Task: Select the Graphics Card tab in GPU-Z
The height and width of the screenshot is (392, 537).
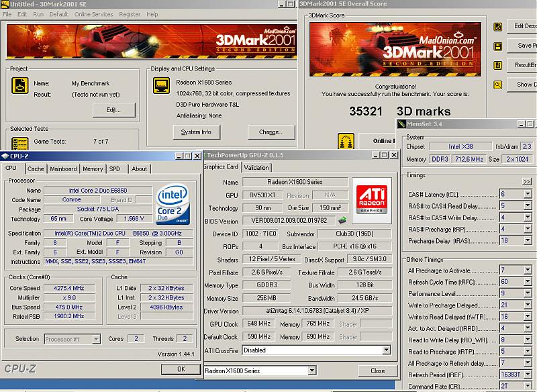Action: click(x=221, y=166)
